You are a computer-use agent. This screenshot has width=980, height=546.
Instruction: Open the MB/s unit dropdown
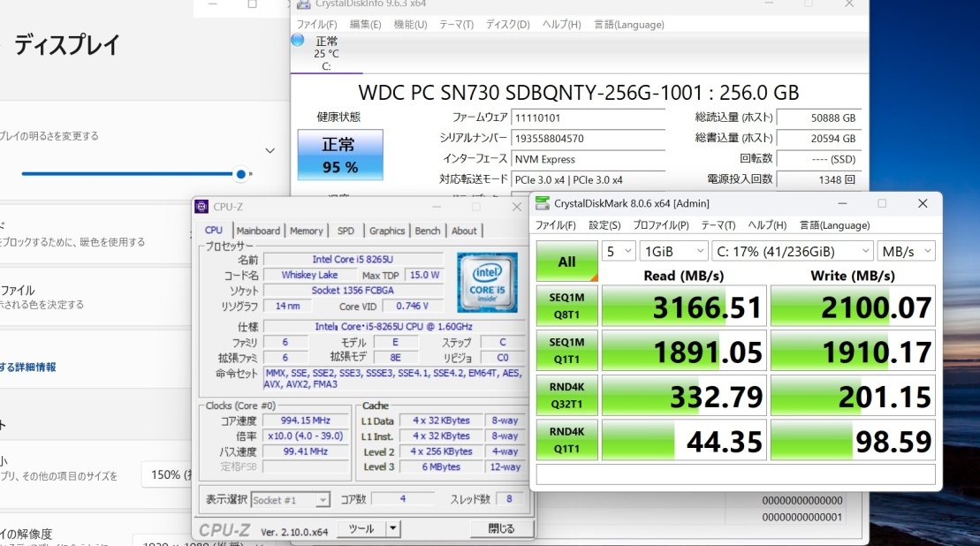pos(907,251)
